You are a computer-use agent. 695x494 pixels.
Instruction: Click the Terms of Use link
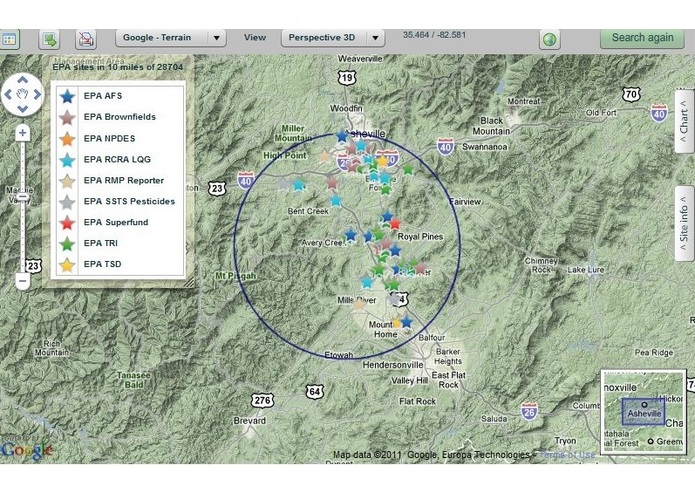tap(568, 455)
